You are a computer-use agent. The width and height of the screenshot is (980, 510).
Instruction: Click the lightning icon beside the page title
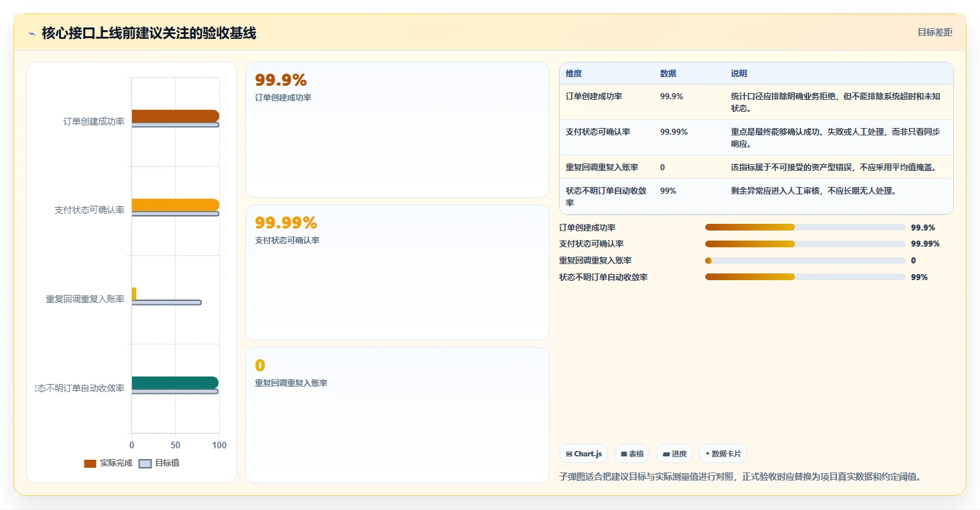click(32, 34)
